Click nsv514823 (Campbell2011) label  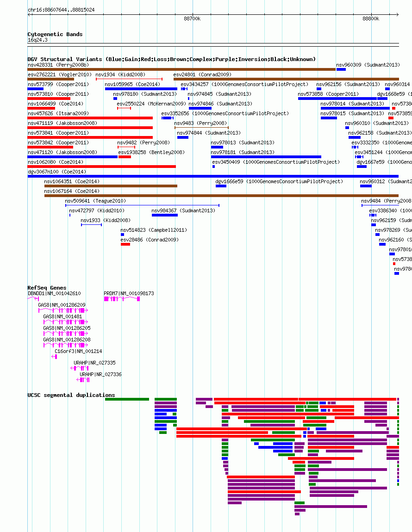click(154, 230)
